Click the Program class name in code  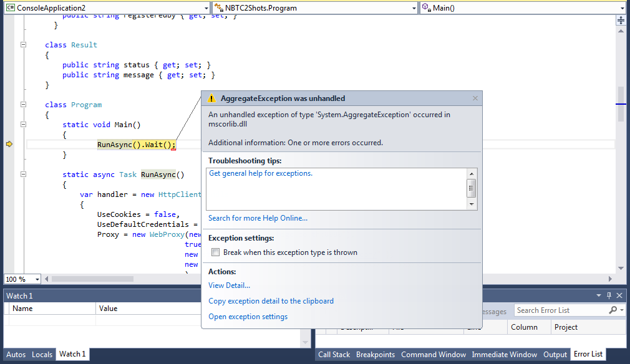(86, 105)
